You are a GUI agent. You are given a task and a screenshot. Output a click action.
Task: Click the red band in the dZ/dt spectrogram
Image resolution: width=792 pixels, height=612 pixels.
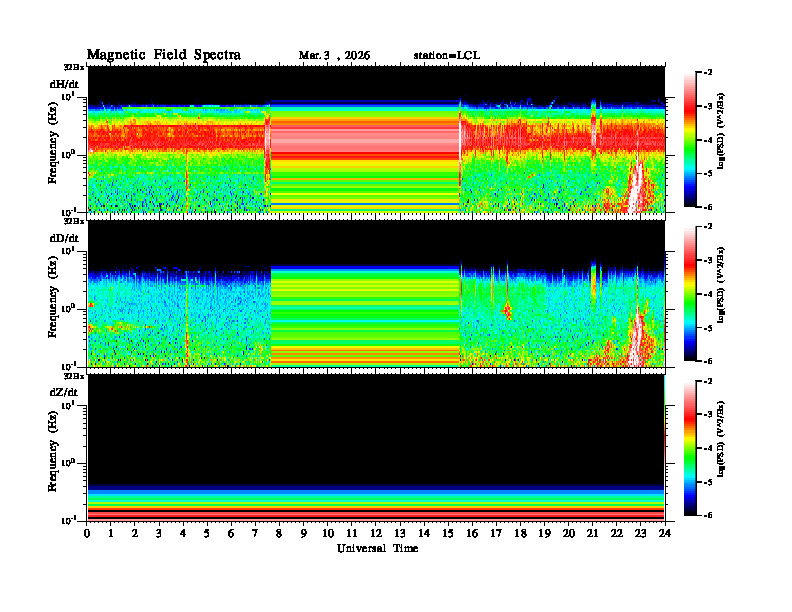pyautogui.click(x=376, y=514)
